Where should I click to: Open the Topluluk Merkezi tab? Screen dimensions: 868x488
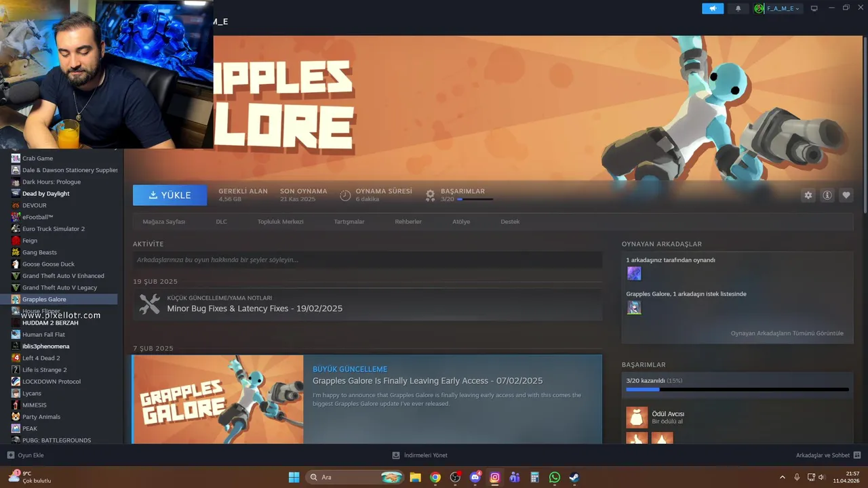[x=280, y=222]
